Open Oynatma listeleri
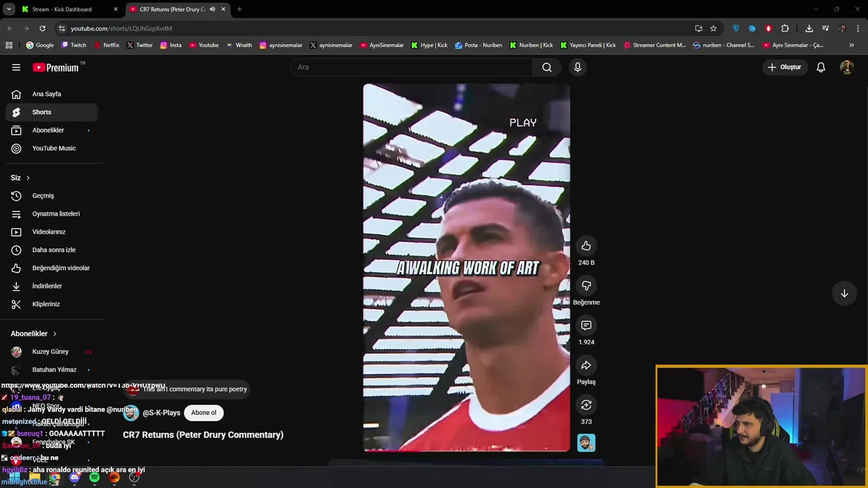 click(52, 214)
